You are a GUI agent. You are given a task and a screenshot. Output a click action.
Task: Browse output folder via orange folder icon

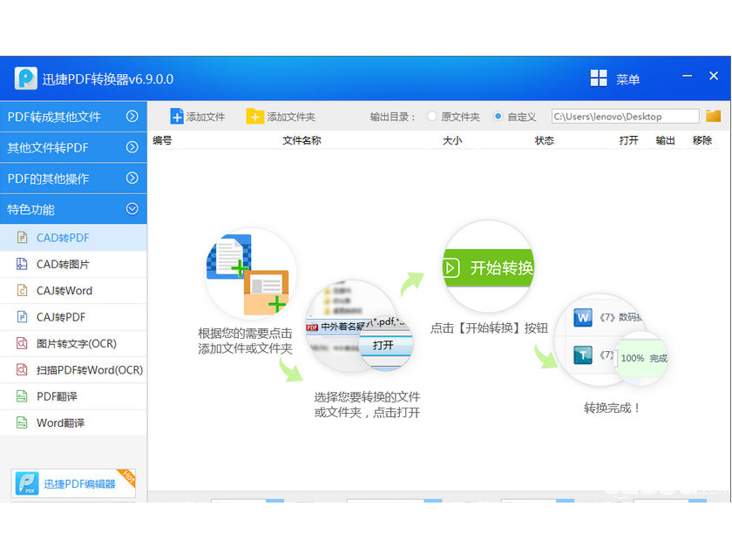[x=714, y=116]
